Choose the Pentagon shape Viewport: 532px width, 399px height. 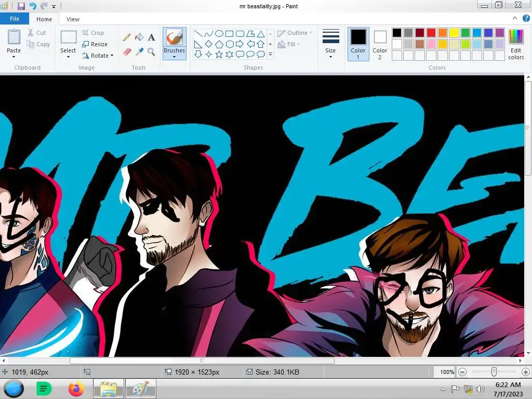coord(219,44)
